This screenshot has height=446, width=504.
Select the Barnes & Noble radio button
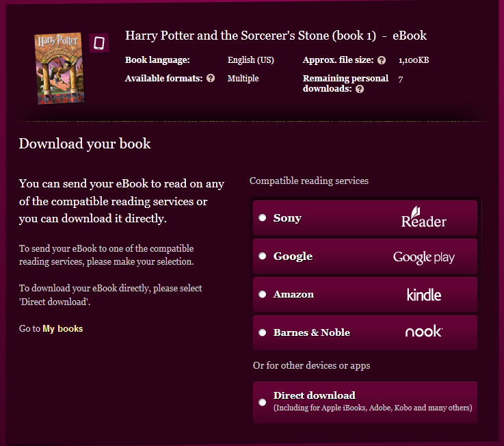(263, 332)
